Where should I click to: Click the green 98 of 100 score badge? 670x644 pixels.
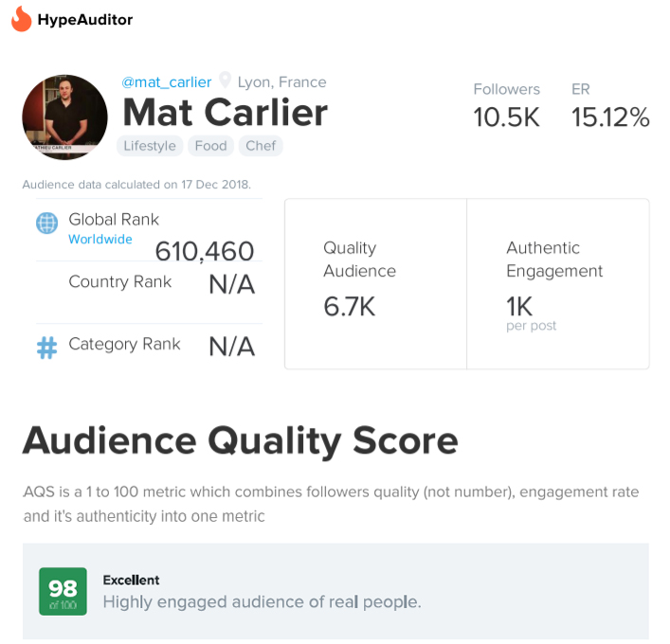[63, 592]
